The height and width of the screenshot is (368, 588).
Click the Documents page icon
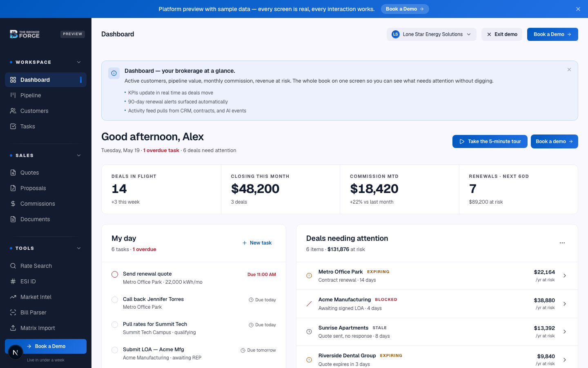point(13,219)
